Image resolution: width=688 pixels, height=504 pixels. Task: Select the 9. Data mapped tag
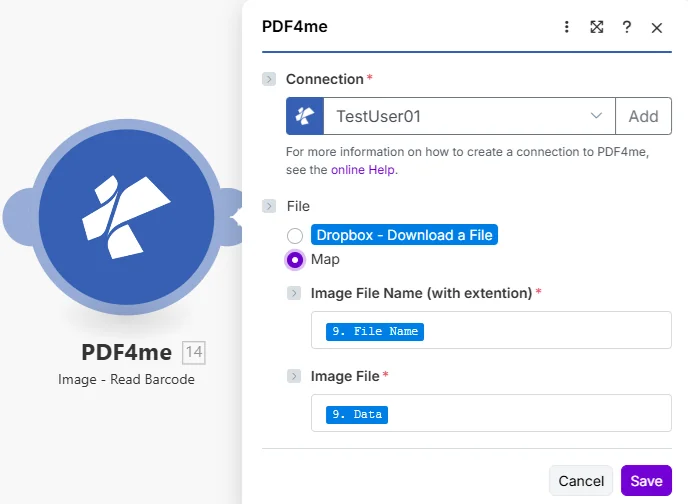click(357, 415)
